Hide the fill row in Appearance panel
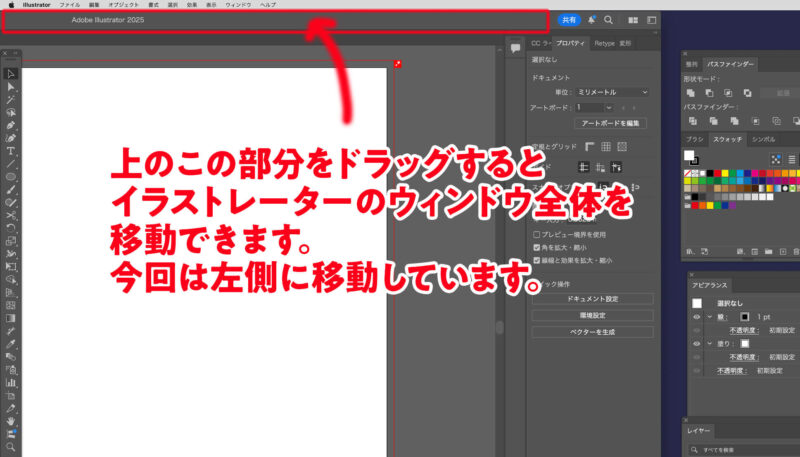Image resolution: width=800 pixels, height=457 pixels. click(x=696, y=344)
